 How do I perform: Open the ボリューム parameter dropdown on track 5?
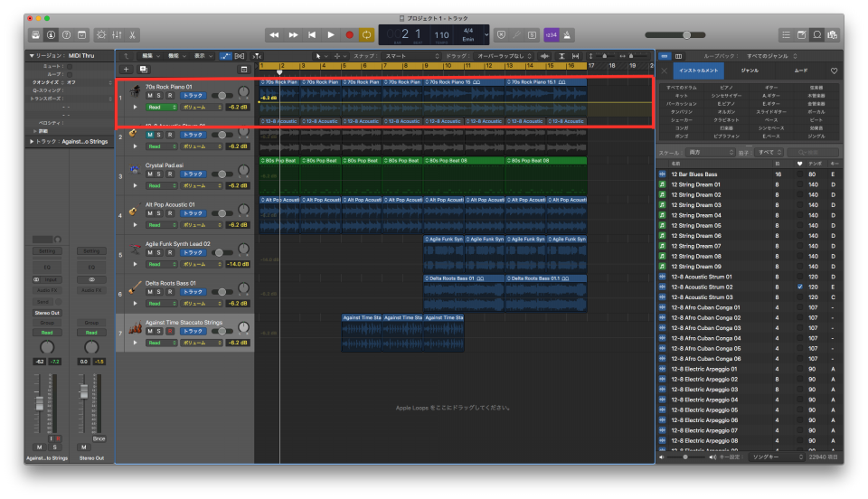point(202,265)
